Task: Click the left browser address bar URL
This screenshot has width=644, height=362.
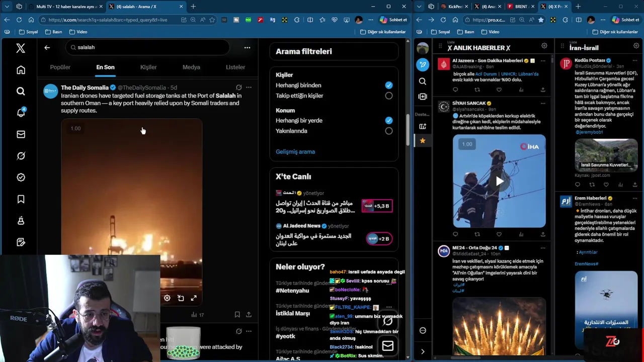Action: [x=108, y=20]
